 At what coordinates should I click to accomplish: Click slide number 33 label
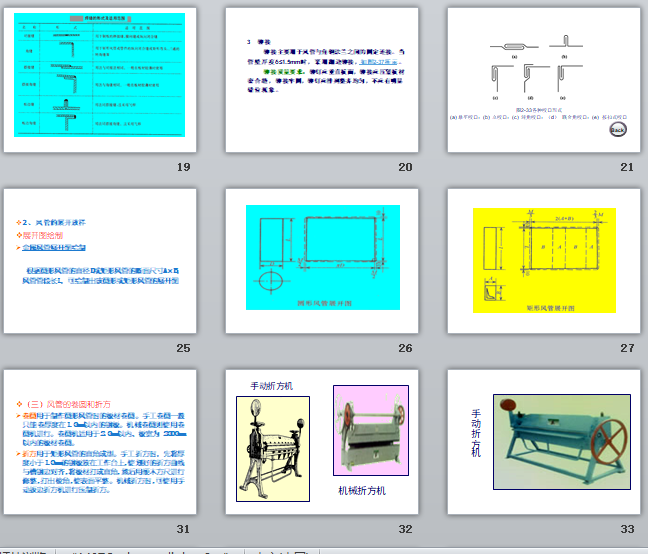click(x=627, y=529)
